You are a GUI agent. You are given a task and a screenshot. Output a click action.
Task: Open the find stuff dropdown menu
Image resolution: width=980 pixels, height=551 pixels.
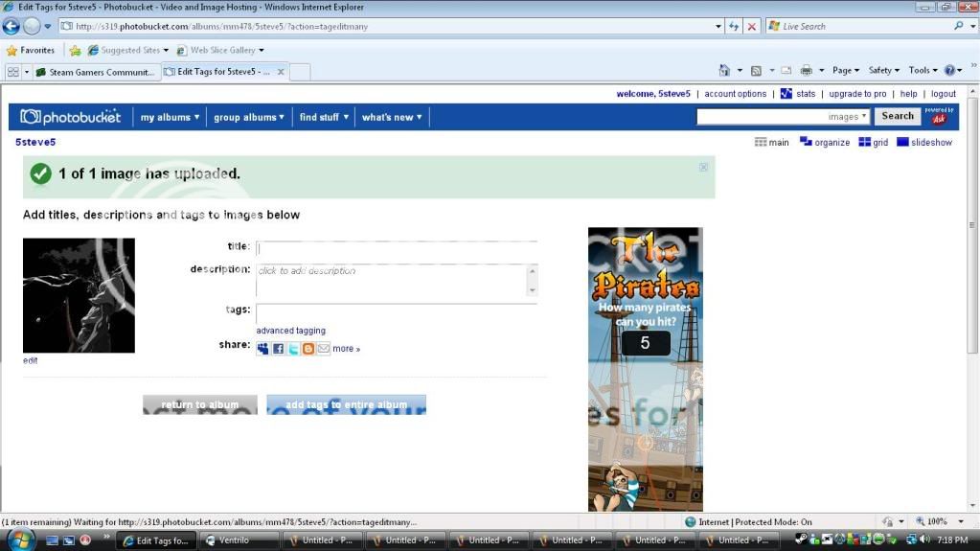pos(324,117)
